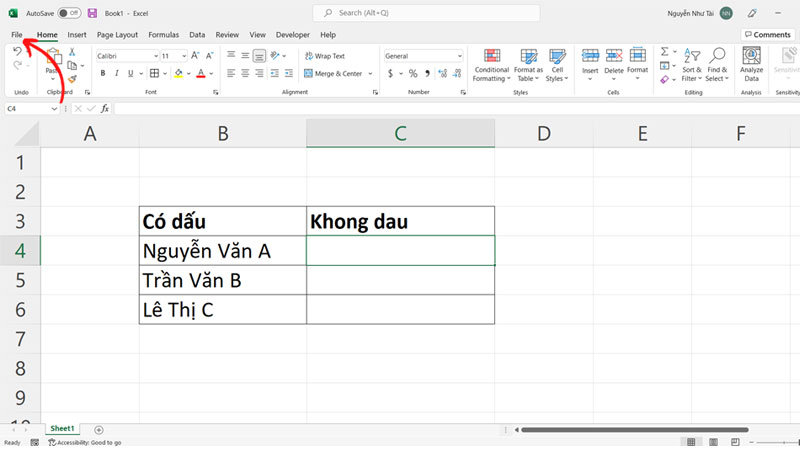Screen dimensions: 800x450
Task: Click the Save icon in the title bar
Action: (93, 13)
